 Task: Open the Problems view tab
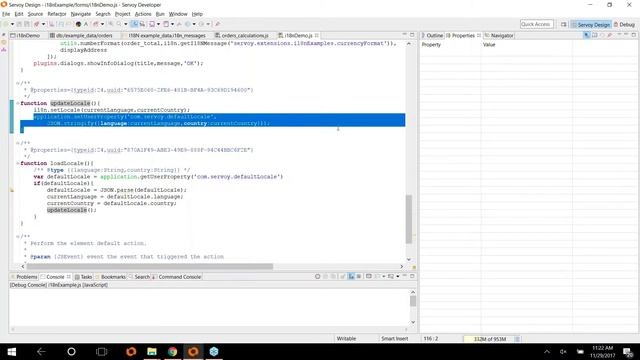click(x=24, y=277)
